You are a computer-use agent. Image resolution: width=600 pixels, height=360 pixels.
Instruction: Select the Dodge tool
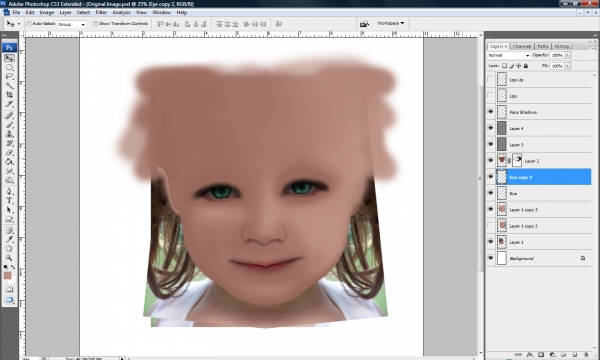click(9, 180)
